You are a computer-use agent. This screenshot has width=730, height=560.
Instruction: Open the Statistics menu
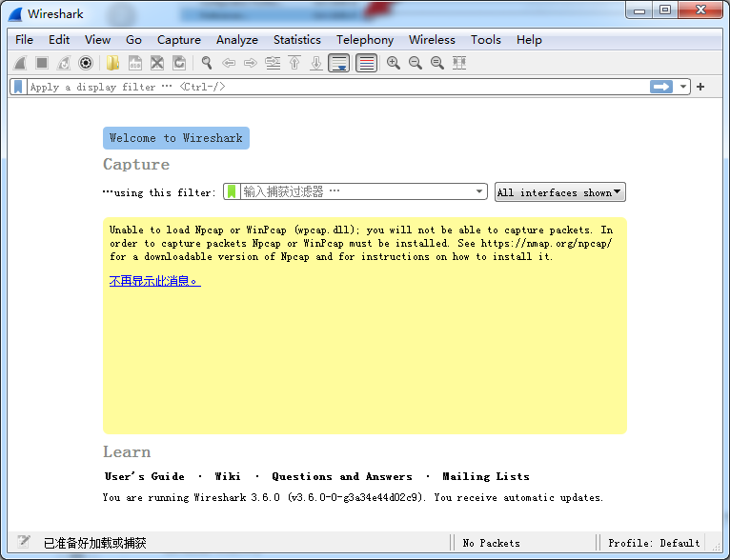[296, 40]
